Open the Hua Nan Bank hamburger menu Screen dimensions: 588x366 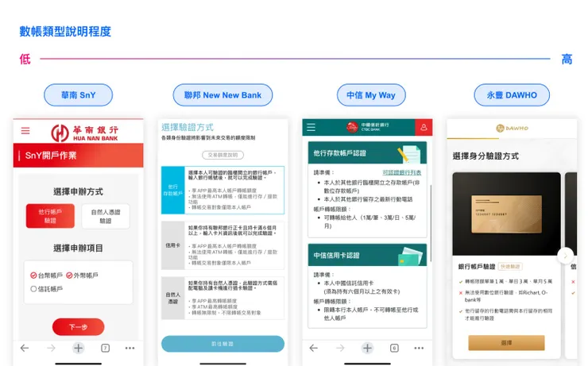coord(25,131)
